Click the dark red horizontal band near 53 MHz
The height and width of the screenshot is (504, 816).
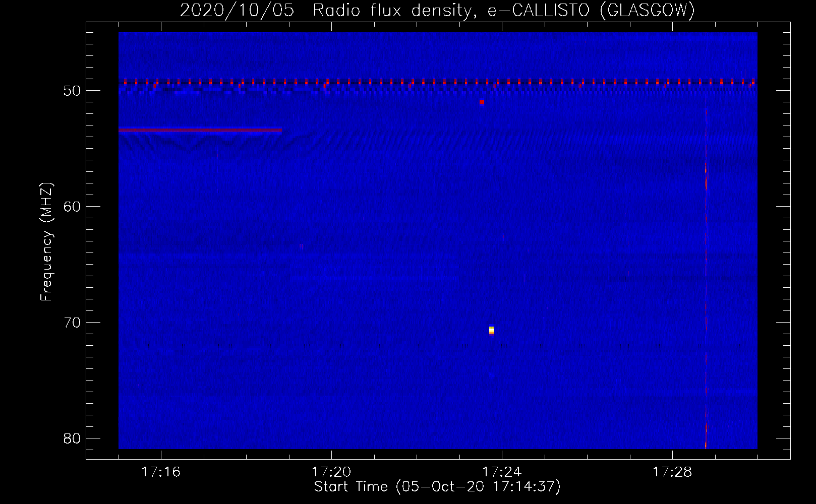(x=200, y=130)
